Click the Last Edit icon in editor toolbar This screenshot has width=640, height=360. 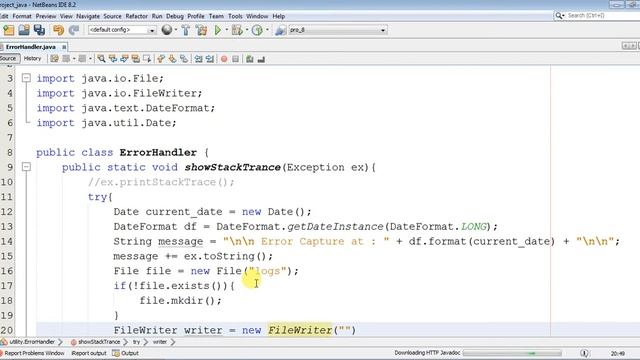54,59
